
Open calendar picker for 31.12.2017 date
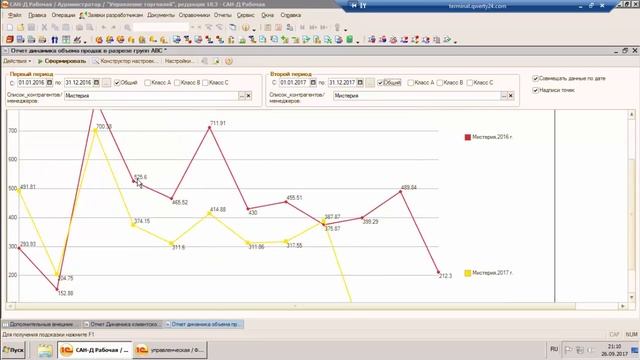(360, 82)
